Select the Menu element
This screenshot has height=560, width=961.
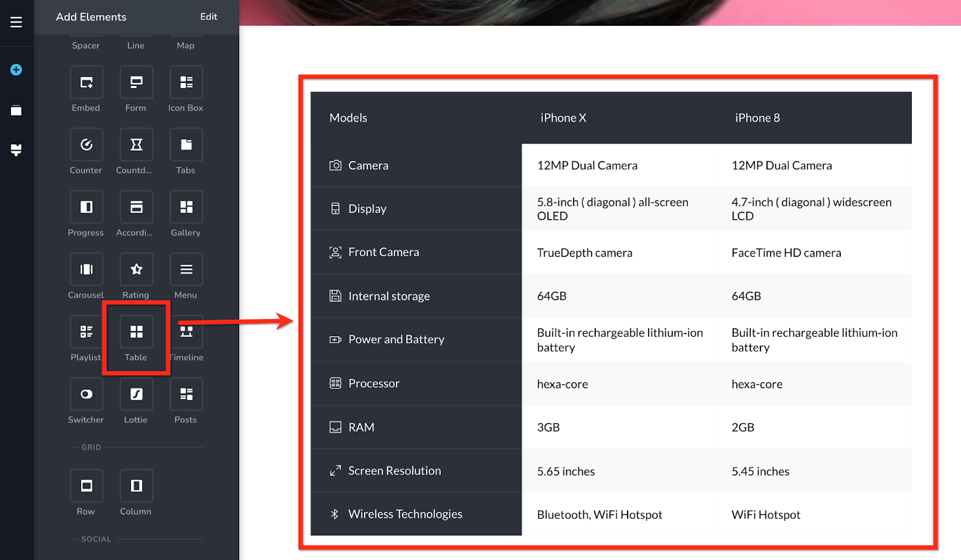point(186,269)
